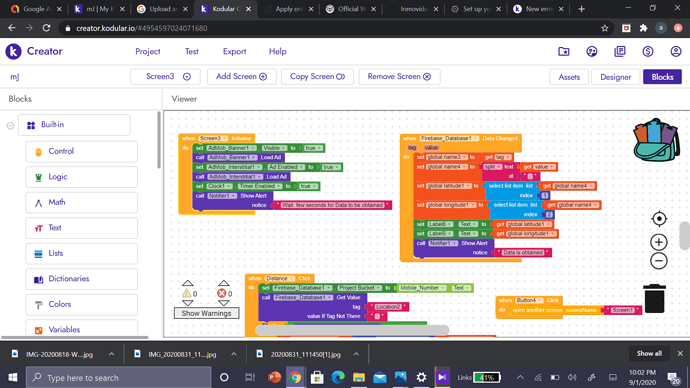Click the Kodular Creator logo icon
The image size is (690, 388).
coord(13,51)
